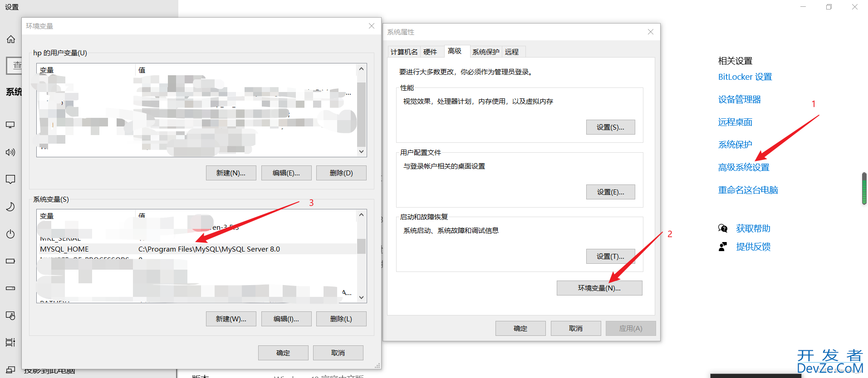Click 设置(E) for user profiles
The height and width of the screenshot is (378, 868).
coord(610,192)
